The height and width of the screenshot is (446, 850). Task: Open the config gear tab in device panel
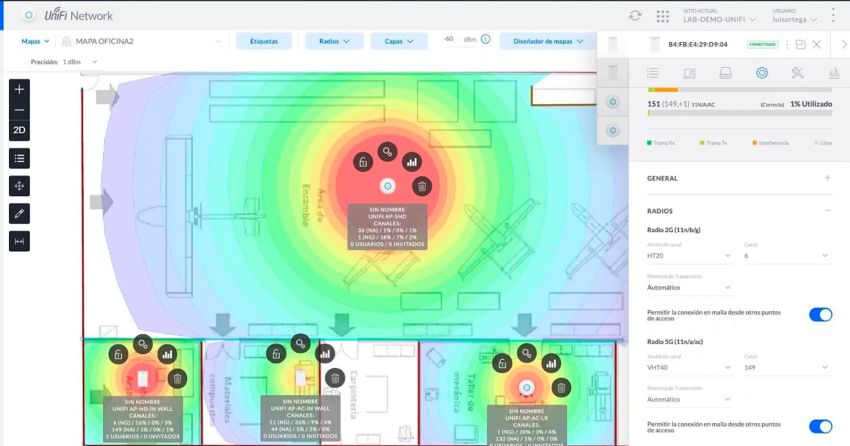[x=762, y=73]
